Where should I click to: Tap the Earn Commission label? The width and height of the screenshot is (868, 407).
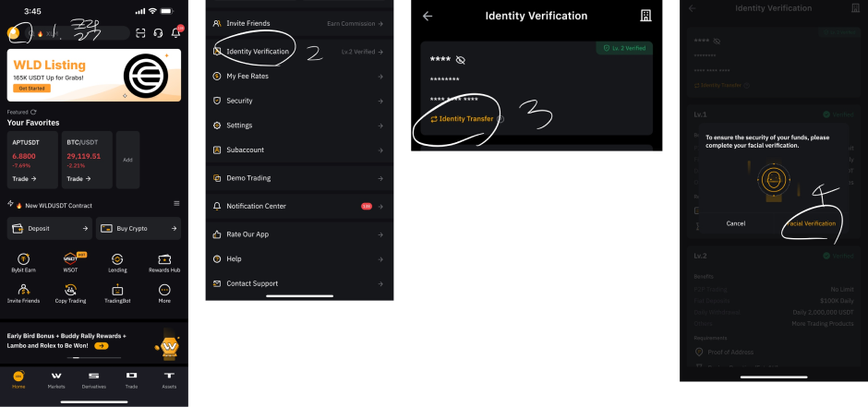pos(352,24)
